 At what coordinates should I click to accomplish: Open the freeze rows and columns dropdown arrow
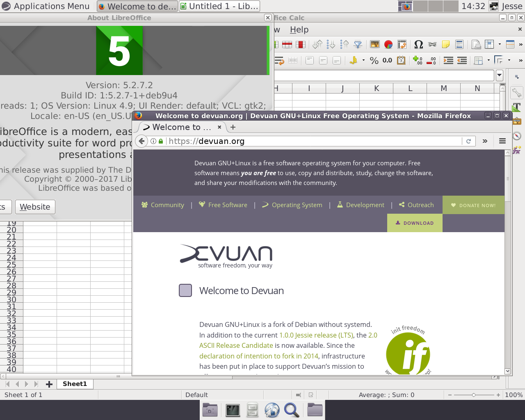tap(500, 44)
